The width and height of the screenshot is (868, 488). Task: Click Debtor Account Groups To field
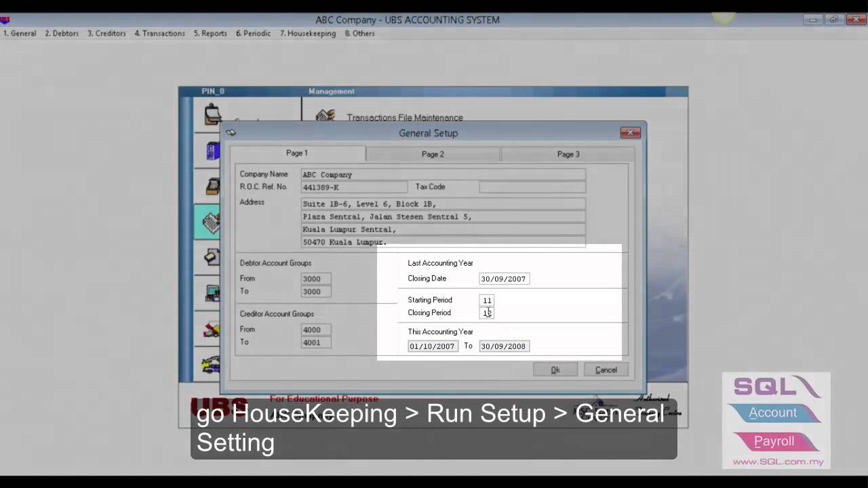click(316, 291)
